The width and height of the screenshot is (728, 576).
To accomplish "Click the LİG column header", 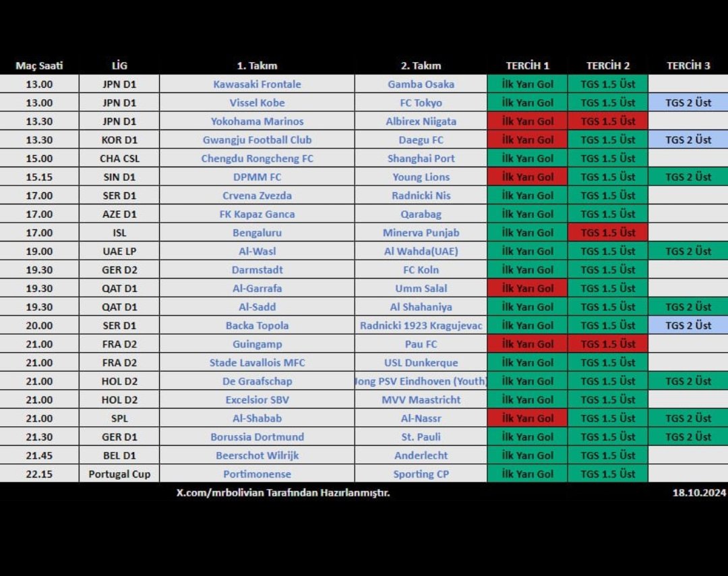I will click(x=119, y=65).
